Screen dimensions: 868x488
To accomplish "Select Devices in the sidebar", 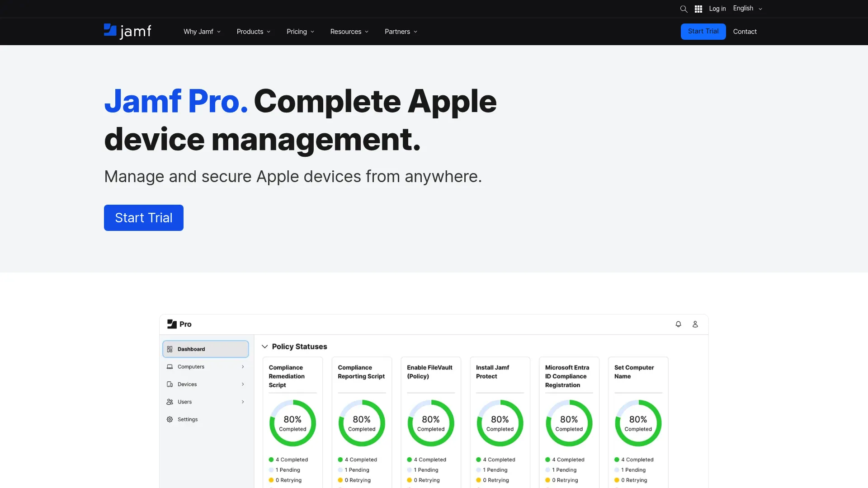I will (206, 384).
